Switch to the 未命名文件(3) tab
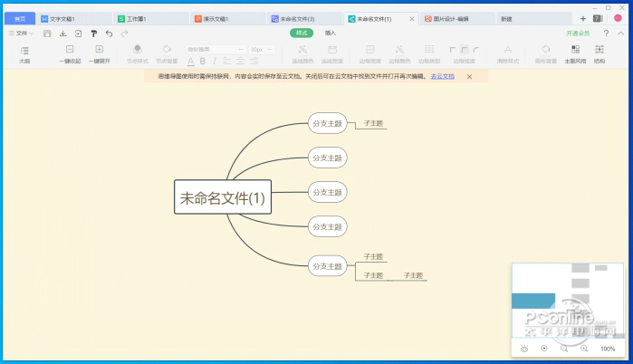Viewport: 633px width, 364px height. [305, 19]
